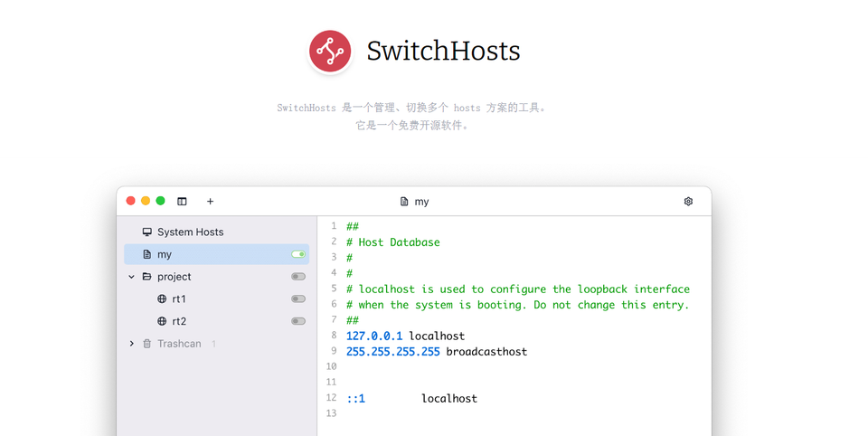
Task: Click the project folder icon
Action: [147, 277]
